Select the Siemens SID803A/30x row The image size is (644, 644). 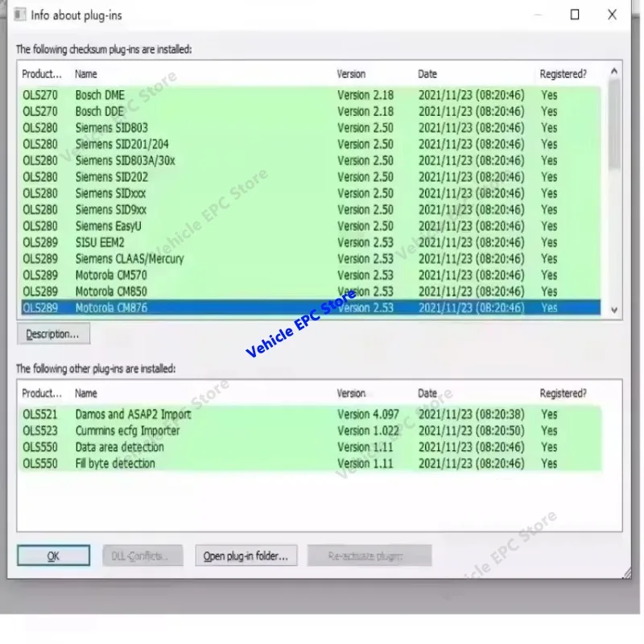coord(311,160)
